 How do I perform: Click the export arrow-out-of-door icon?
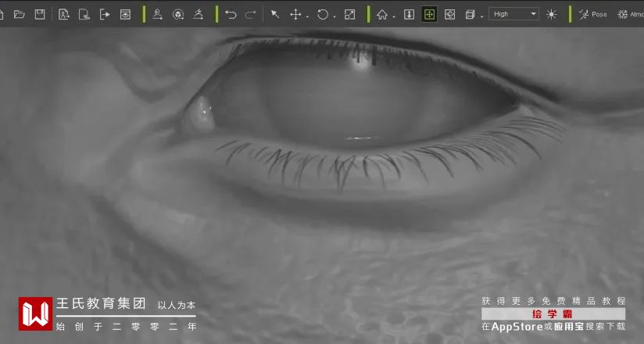tap(105, 15)
